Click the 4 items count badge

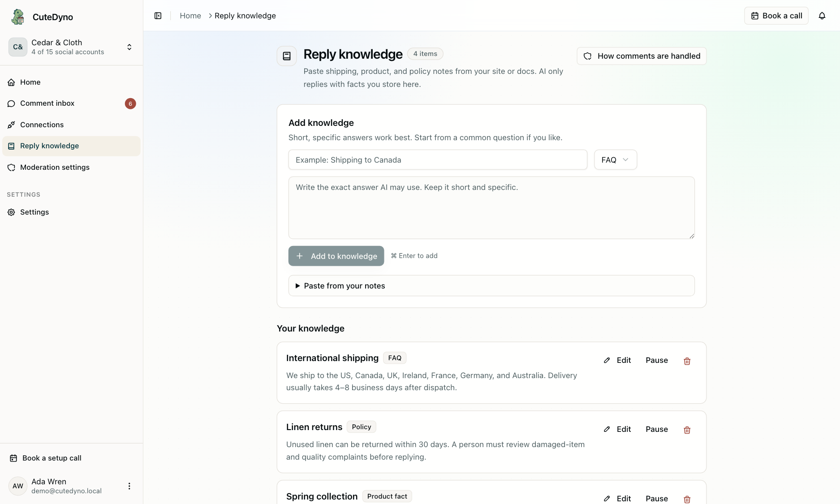coord(425,54)
